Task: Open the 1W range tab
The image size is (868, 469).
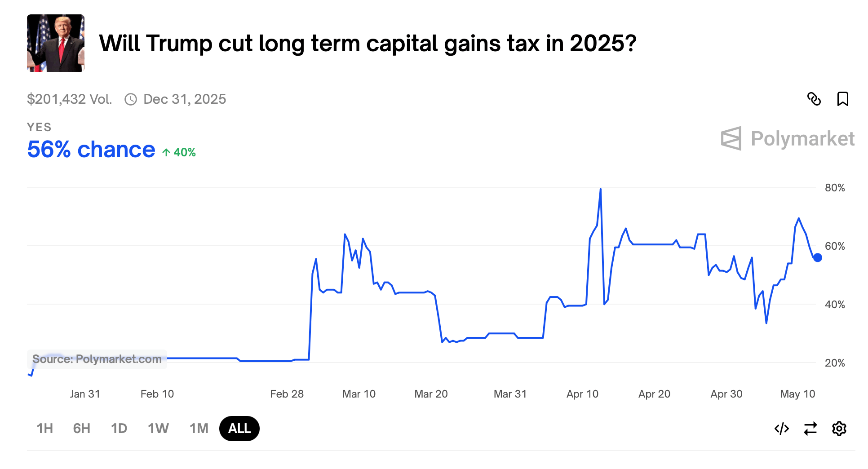Action: pos(157,429)
